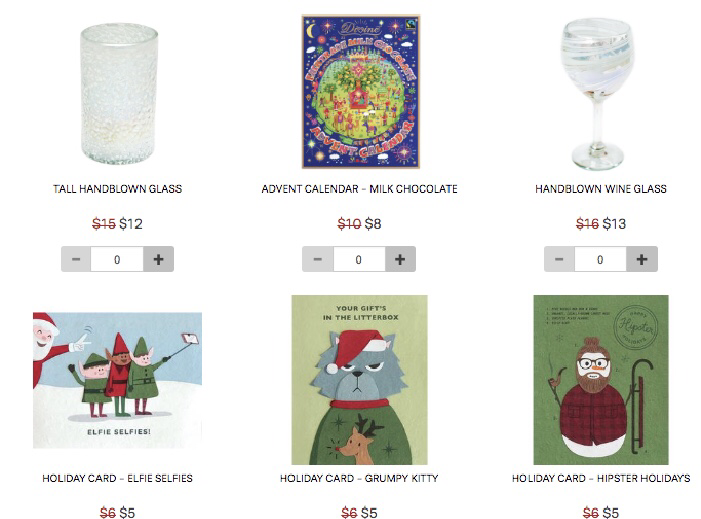This screenshot has width=701, height=519.
Task: View Grumpy Kitty holiday card image
Action: (359, 380)
